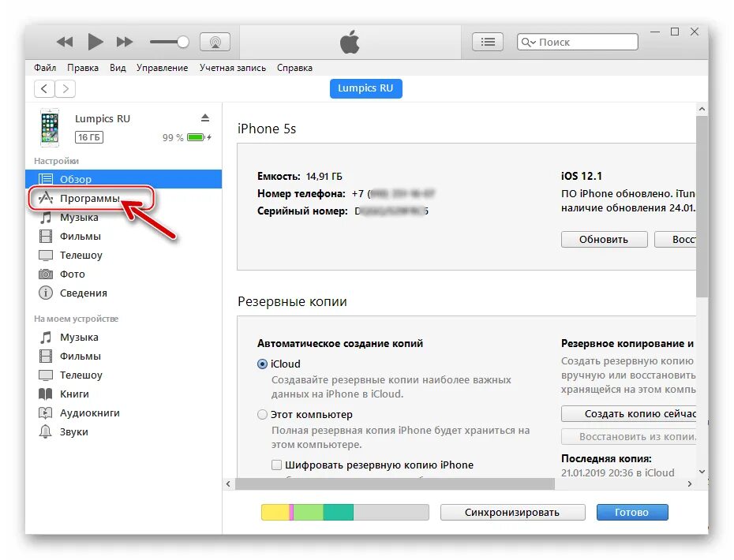Click Фильмы icon under На моем устройстве
734x560 pixels.
[46, 357]
